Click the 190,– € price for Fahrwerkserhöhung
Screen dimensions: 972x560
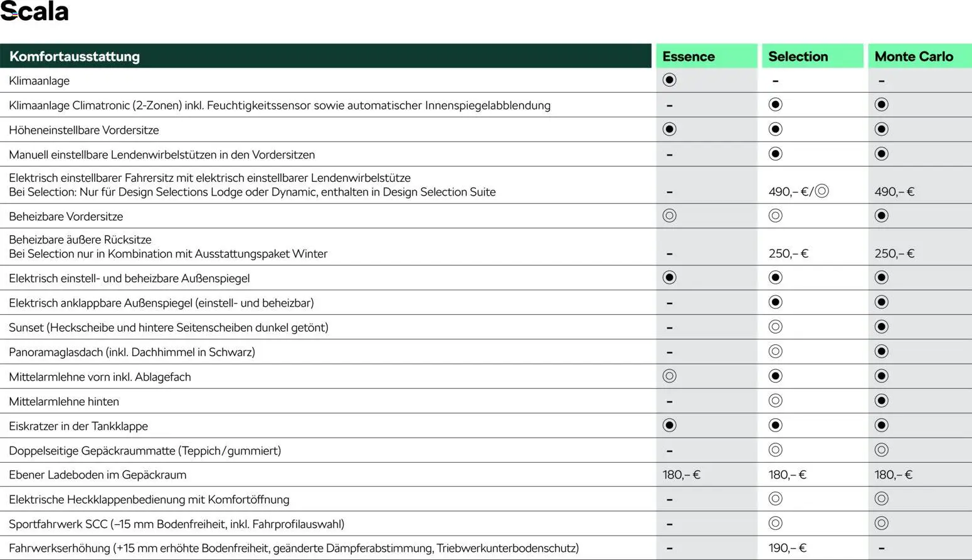coord(787,548)
